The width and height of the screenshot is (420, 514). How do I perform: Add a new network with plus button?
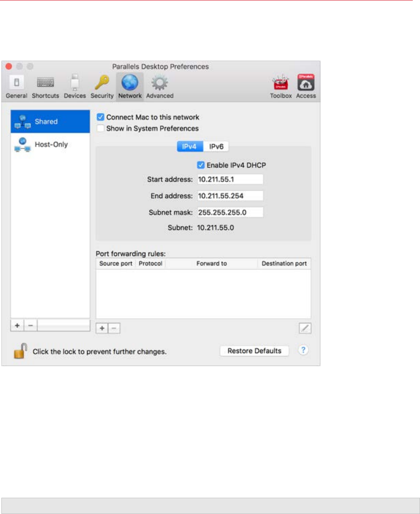[x=17, y=325]
